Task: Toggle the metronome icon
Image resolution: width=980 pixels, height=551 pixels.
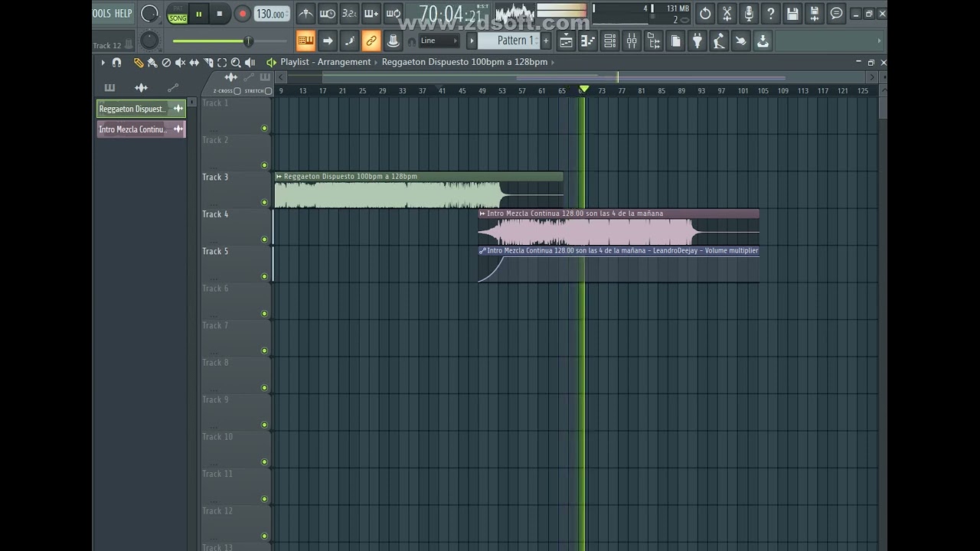Action: pyautogui.click(x=305, y=13)
